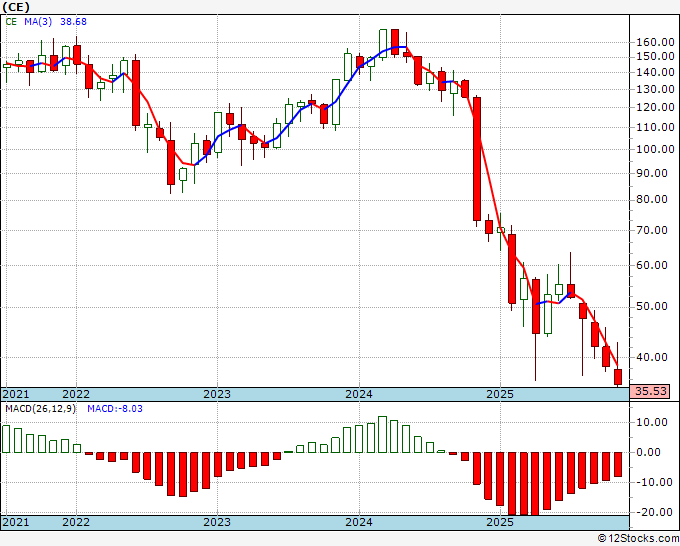
Task: Click the 2021 label on MACD timeline
Action: click(x=16, y=522)
